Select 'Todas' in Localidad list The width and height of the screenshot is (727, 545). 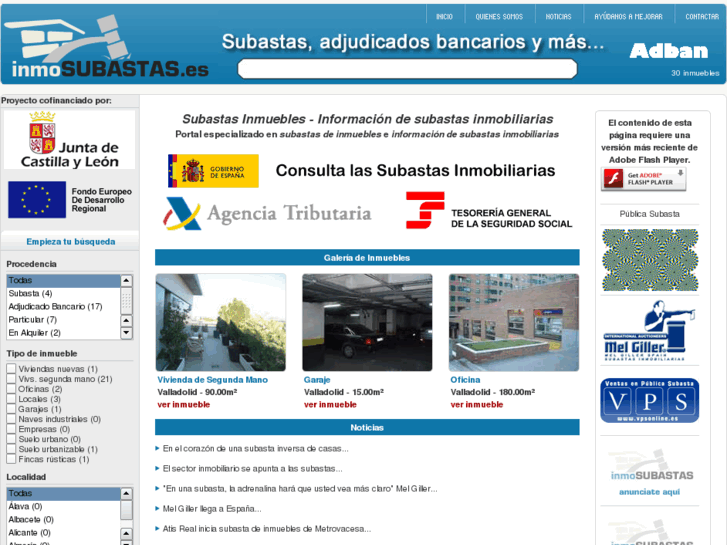(64, 493)
